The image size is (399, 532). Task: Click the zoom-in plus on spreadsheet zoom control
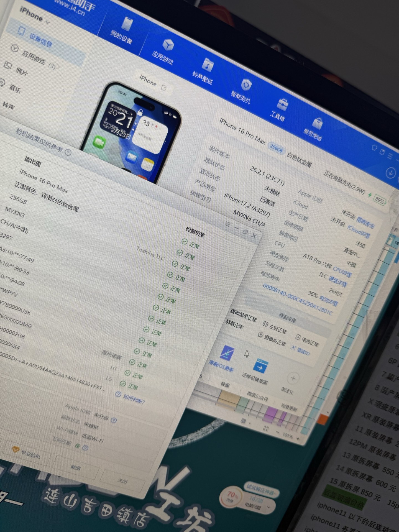tap(298, 439)
